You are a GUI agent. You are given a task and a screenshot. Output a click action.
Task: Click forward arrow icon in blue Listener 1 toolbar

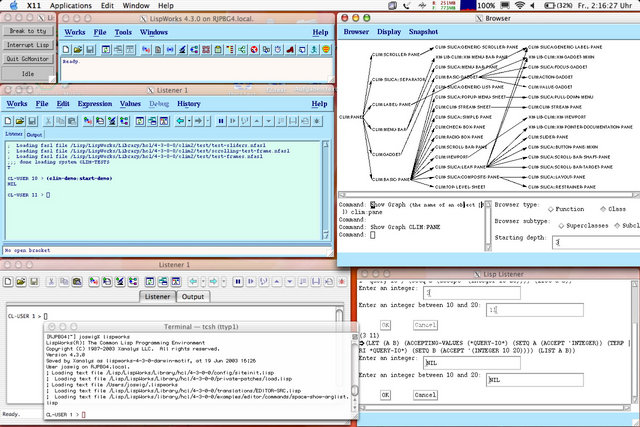pyautogui.click(x=198, y=121)
